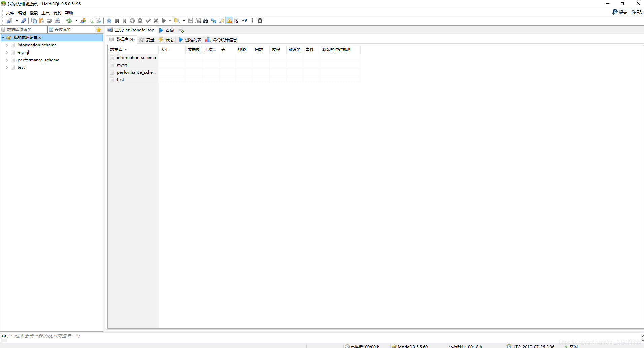Click the 提交一份捐助 donate link
The width and height of the screenshot is (644, 348).
click(628, 12)
